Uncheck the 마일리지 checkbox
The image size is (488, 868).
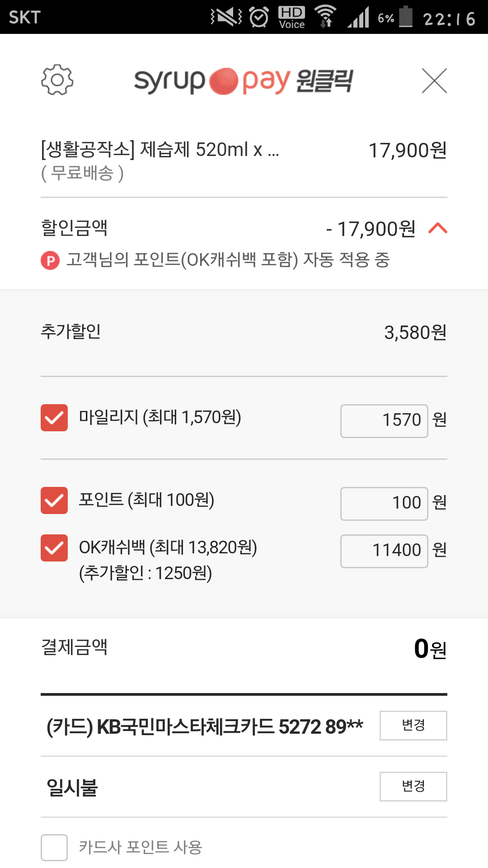point(54,418)
